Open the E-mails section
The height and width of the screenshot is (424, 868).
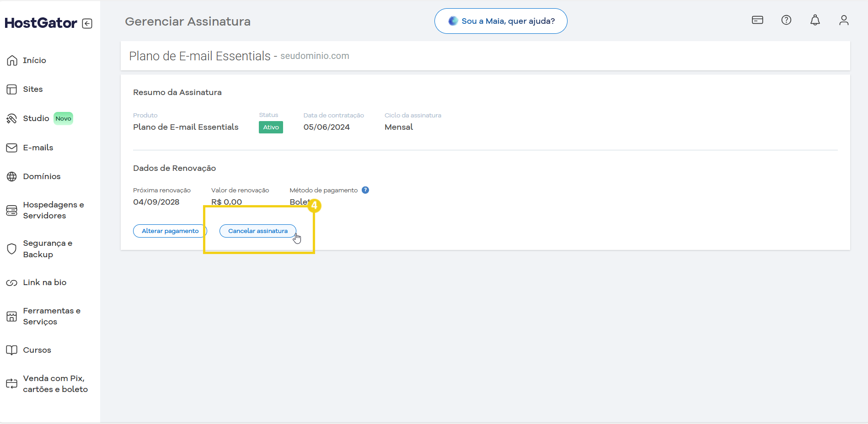[x=38, y=148]
